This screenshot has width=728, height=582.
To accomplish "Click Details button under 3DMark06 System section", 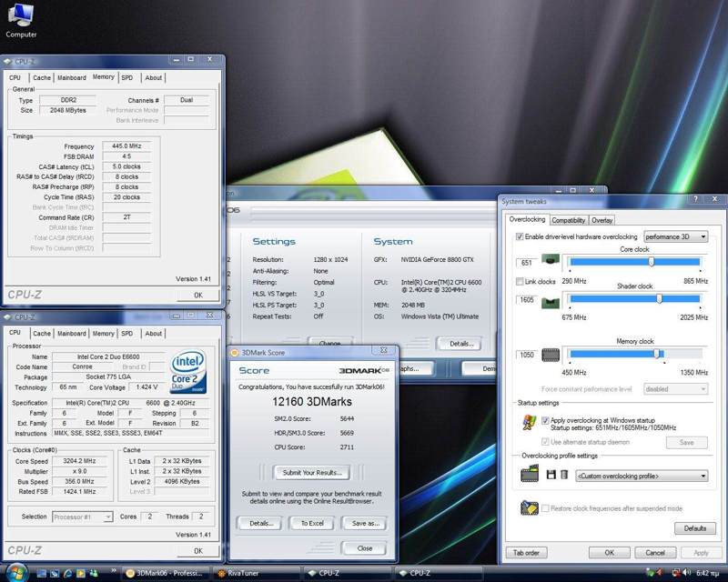I will click(460, 344).
